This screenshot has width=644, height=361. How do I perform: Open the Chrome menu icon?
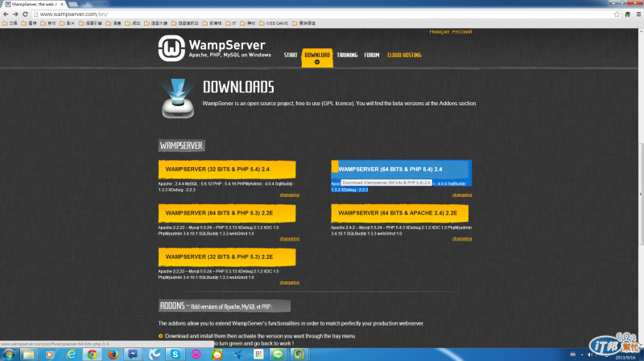tap(638, 14)
